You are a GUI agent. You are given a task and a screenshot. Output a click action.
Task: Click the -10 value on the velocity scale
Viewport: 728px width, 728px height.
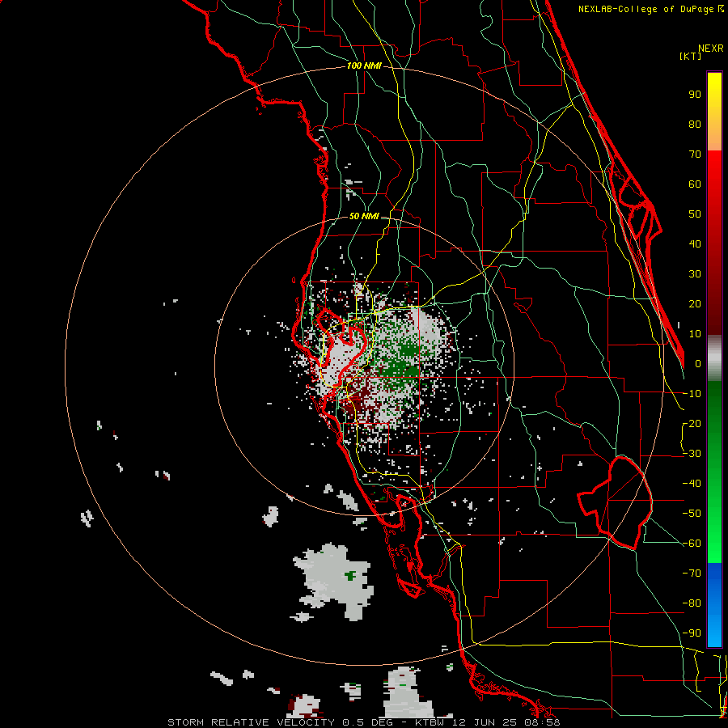(x=692, y=394)
